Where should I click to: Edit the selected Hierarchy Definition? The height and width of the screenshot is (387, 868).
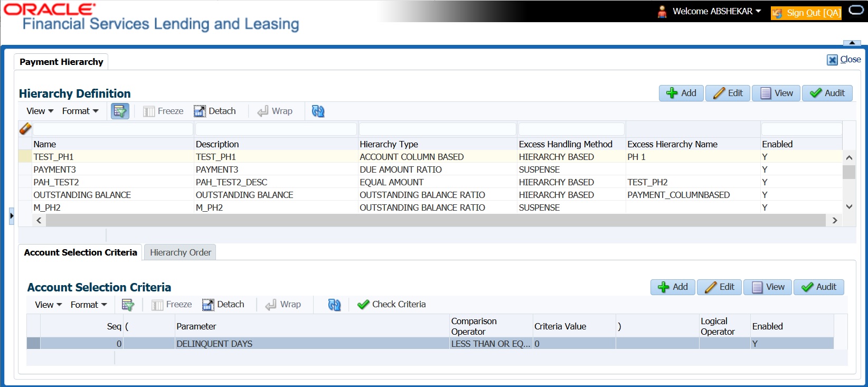(728, 93)
